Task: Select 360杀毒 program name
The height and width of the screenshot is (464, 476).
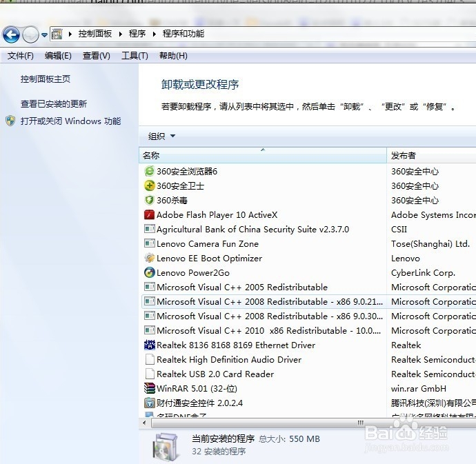Action: (172, 201)
